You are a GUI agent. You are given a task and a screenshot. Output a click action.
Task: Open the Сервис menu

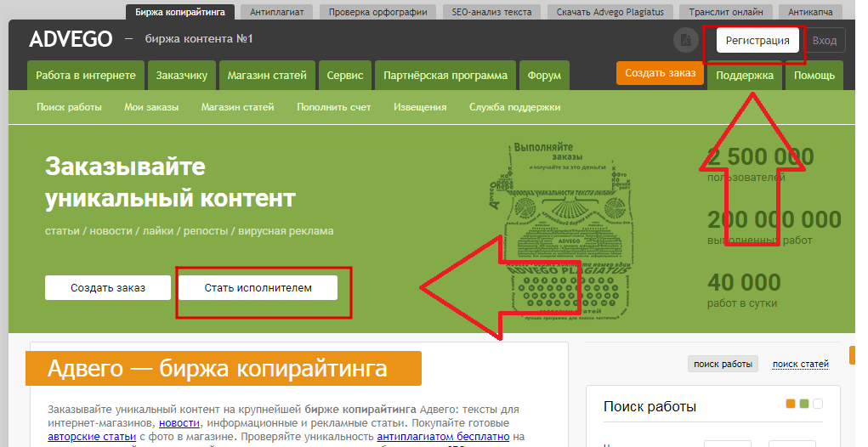tap(345, 76)
